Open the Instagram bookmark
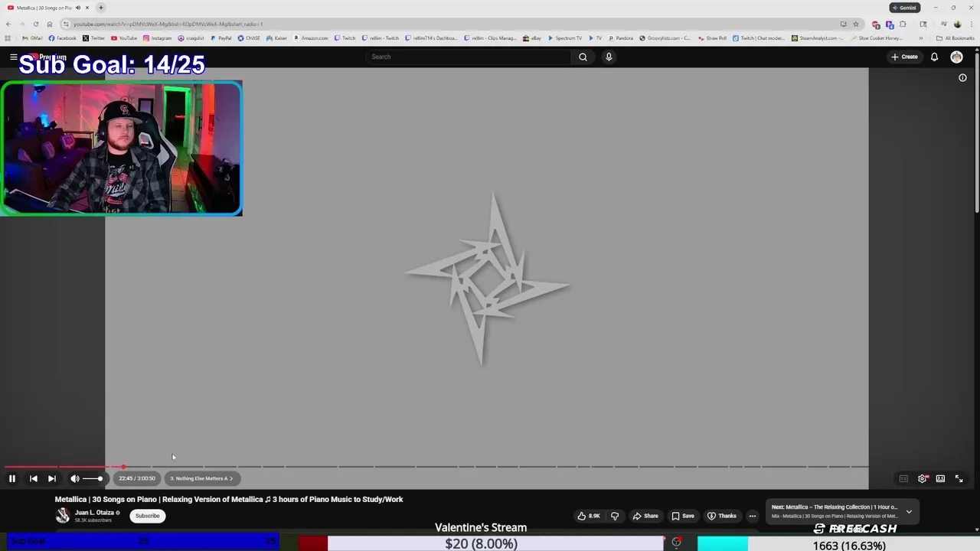The image size is (980, 551). click(157, 37)
